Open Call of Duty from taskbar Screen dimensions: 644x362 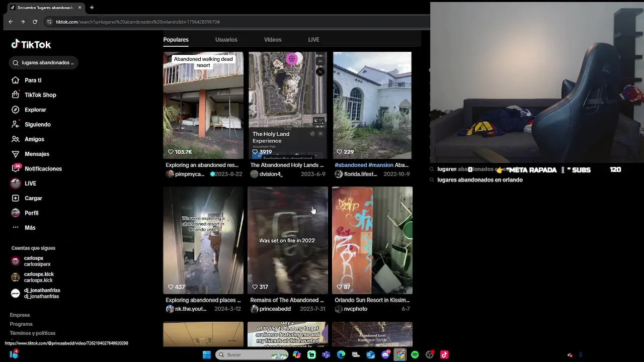[356, 354]
